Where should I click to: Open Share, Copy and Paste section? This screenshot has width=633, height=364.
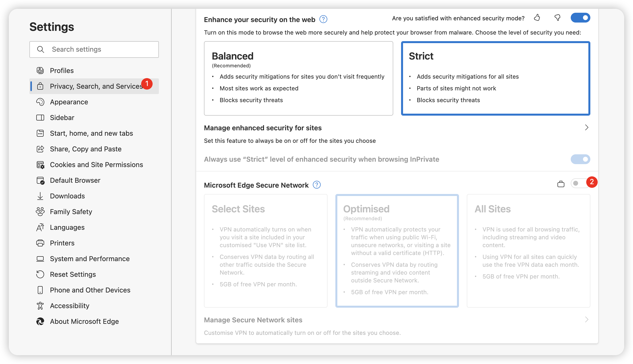coord(94,149)
